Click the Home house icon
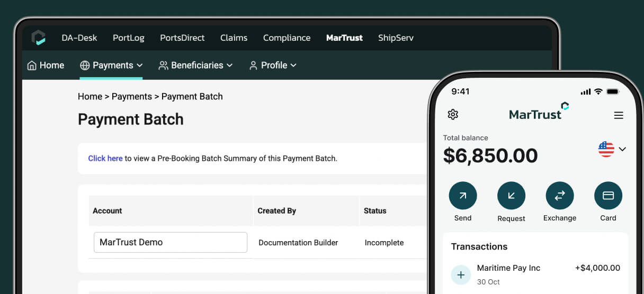The height and width of the screenshot is (294, 644). 32,66
